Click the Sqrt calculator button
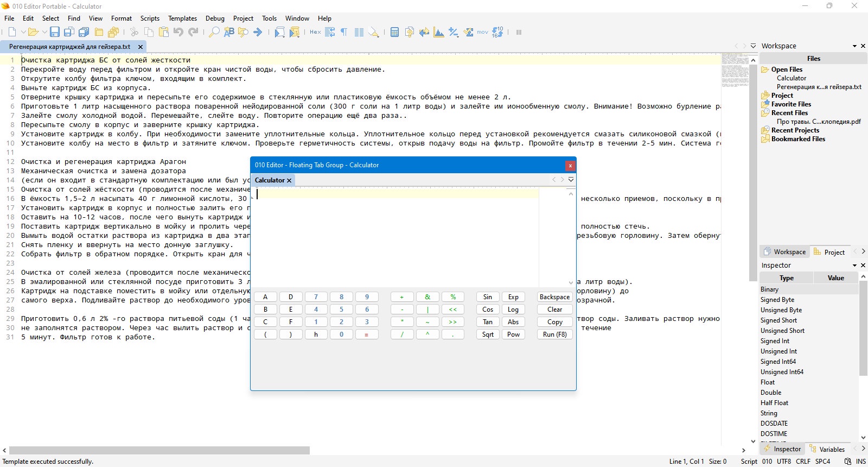The width and height of the screenshot is (868, 467). point(488,335)
